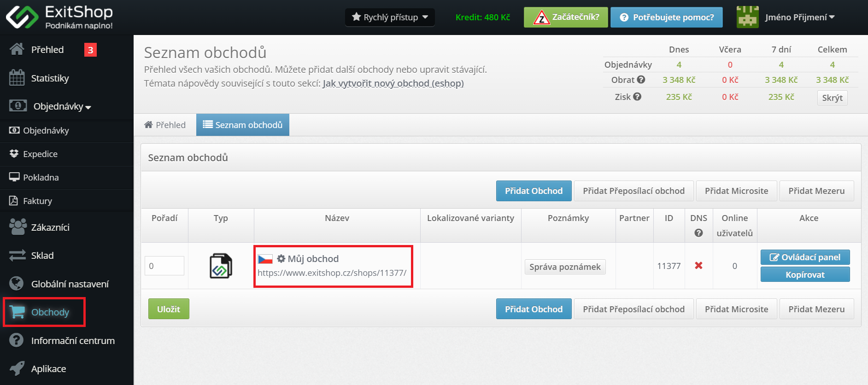
Task: Open the Ovládací panel for Můj obchod
Action: (805, 257)
